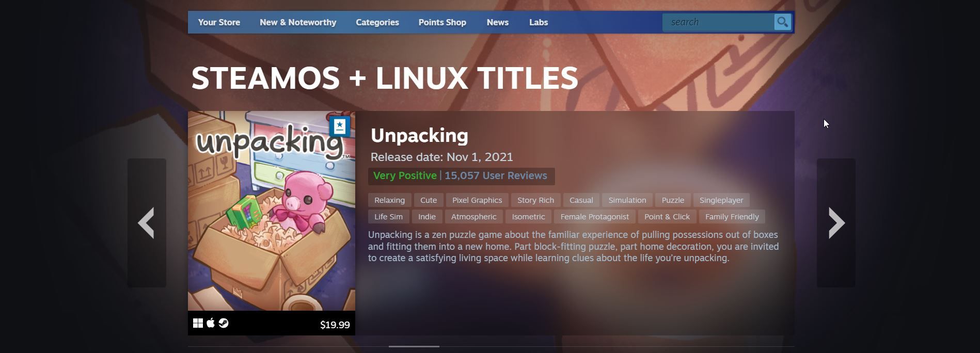This screenshot has width=980, height=353.
Task: Focus the store search field
Action: pyautogui.click(x=718, y=22)
